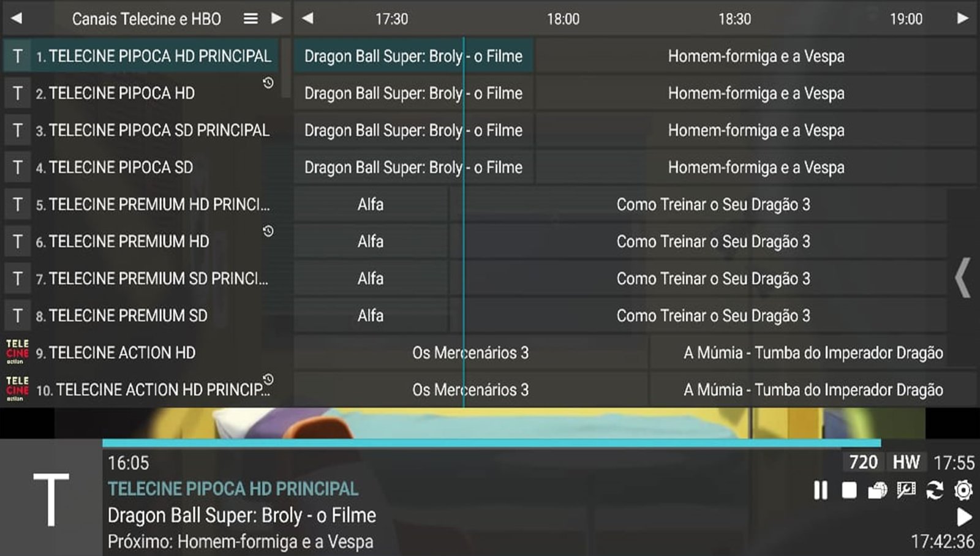Click the large T channel logo at bottom left

click(51, 500)
